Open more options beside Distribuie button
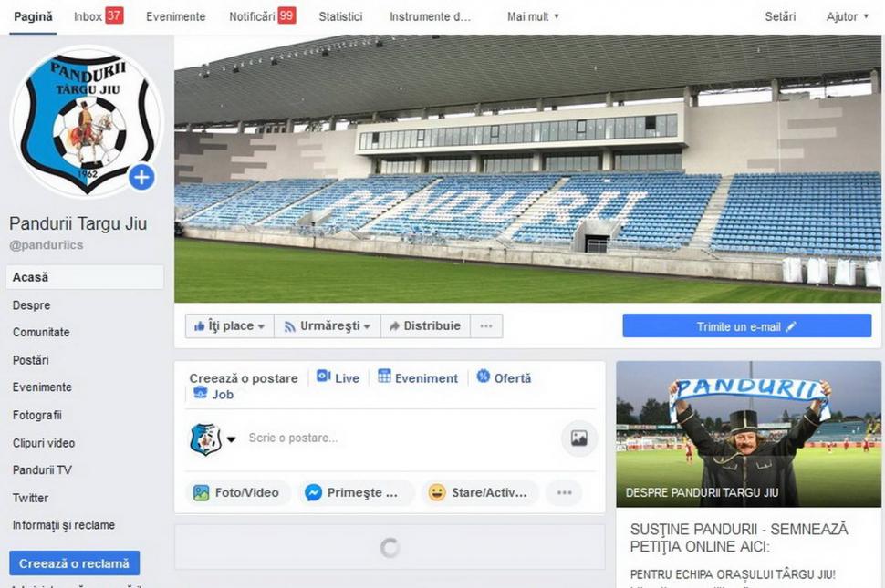The height and width of the screenshot is (588, 885). 486,325
